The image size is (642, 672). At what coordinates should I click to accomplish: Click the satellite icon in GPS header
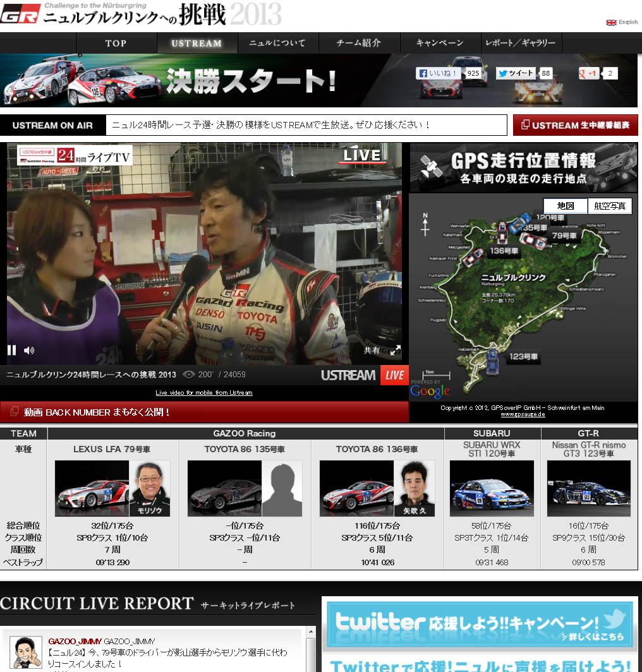(x=431, y=167)
